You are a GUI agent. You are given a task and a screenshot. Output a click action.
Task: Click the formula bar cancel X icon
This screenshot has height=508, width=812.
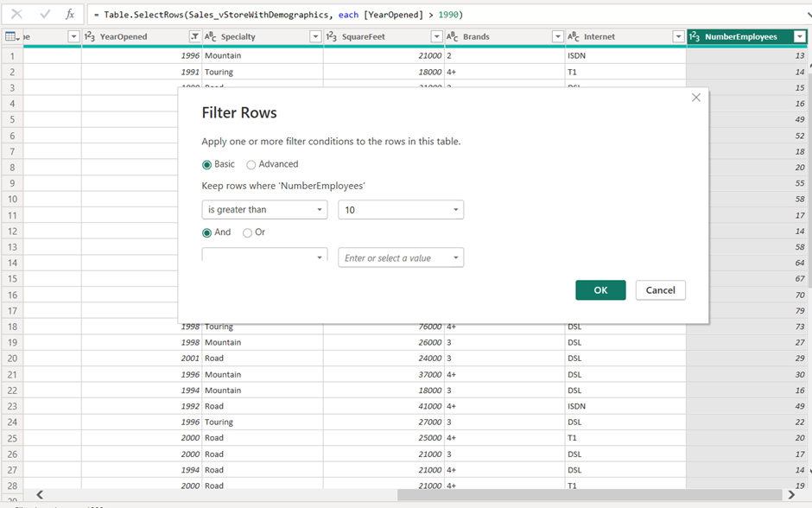16,15
